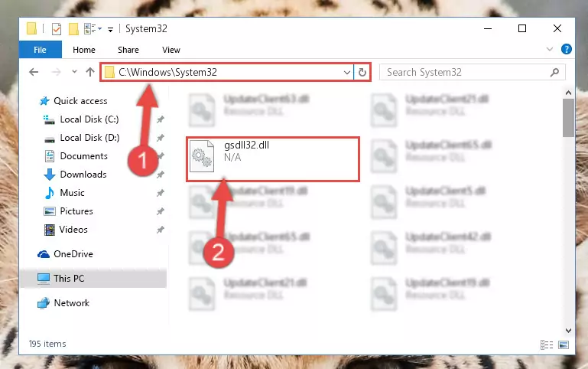Unpin Downloads from Quick access
Screen dimensions: 588x369
tap(161, 175)
